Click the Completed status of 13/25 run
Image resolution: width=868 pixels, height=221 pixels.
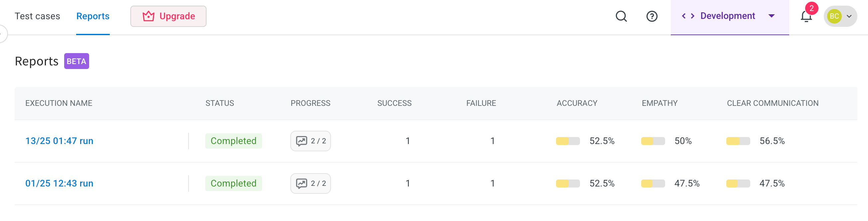233,141
